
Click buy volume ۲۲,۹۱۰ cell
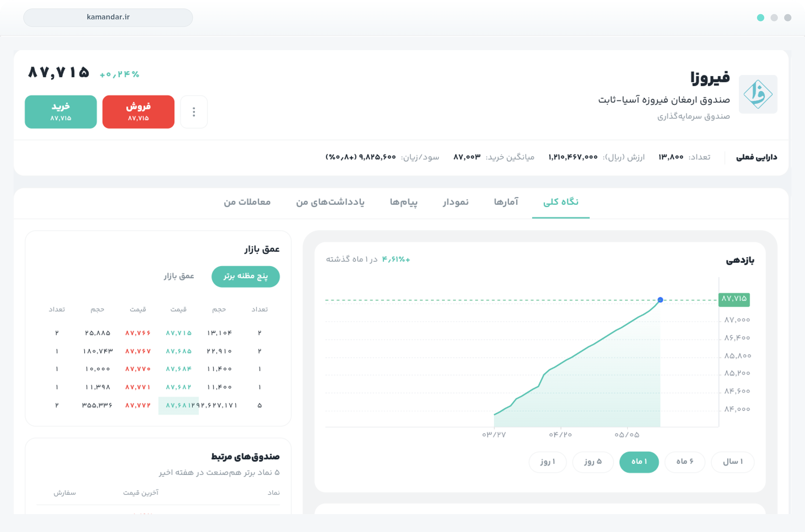click(x=219, y=351)
